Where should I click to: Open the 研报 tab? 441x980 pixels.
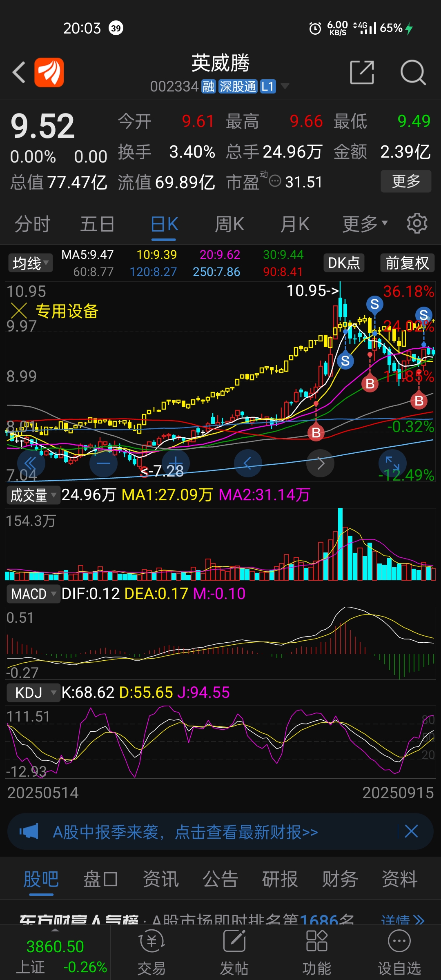tap(280, 879)
